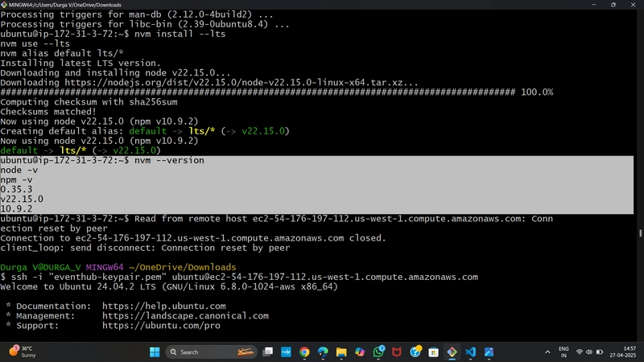Click the 'Checksums matched!' line
Viewport: 644px width, 362px height.
(48, 112)
